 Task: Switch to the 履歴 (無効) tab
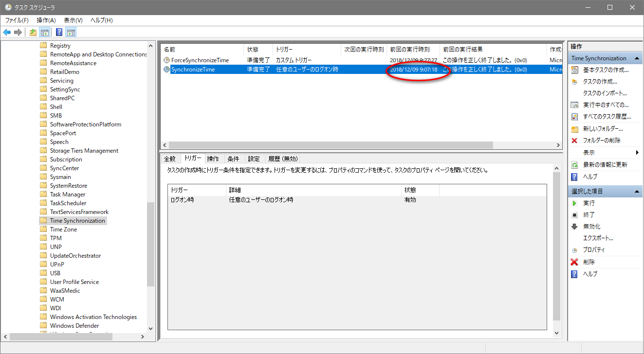pos(283,159)
